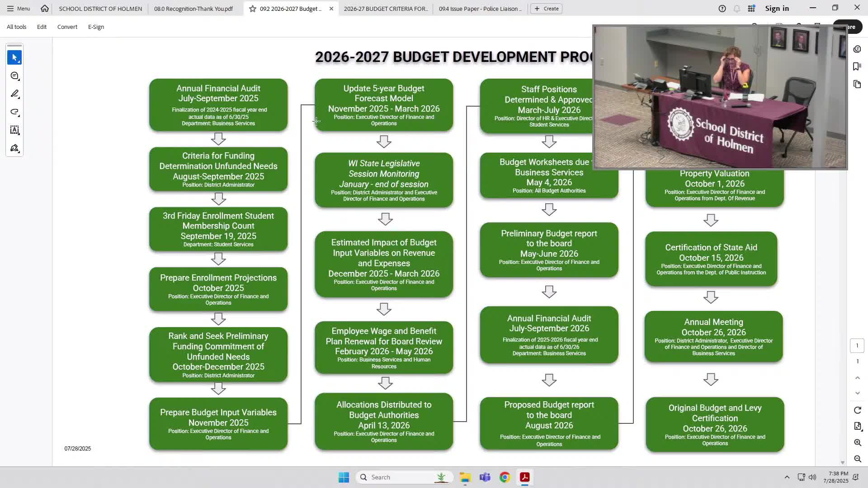Screen dimensions: 868x488
Task: Click the zoom out magnifier icon
Action: click(x=858, y=459)
